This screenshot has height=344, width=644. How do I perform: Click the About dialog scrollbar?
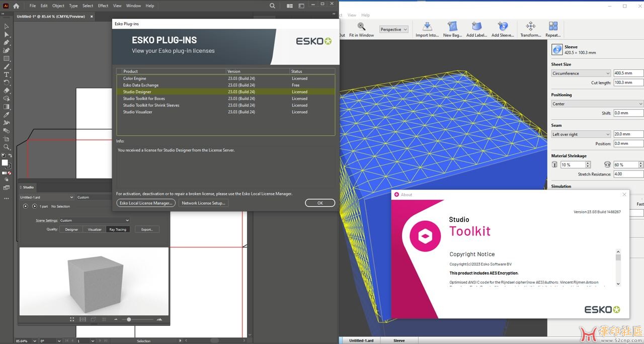point(618,257)
